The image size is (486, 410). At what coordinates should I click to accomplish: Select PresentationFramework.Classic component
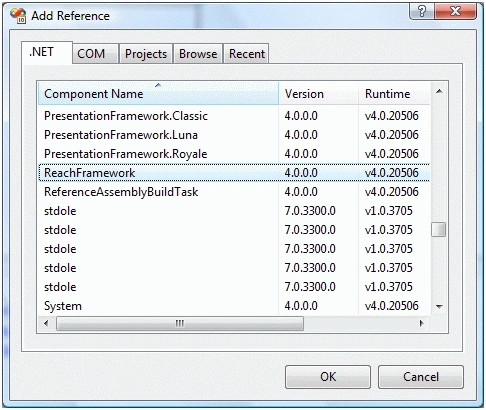pos(234,116)
